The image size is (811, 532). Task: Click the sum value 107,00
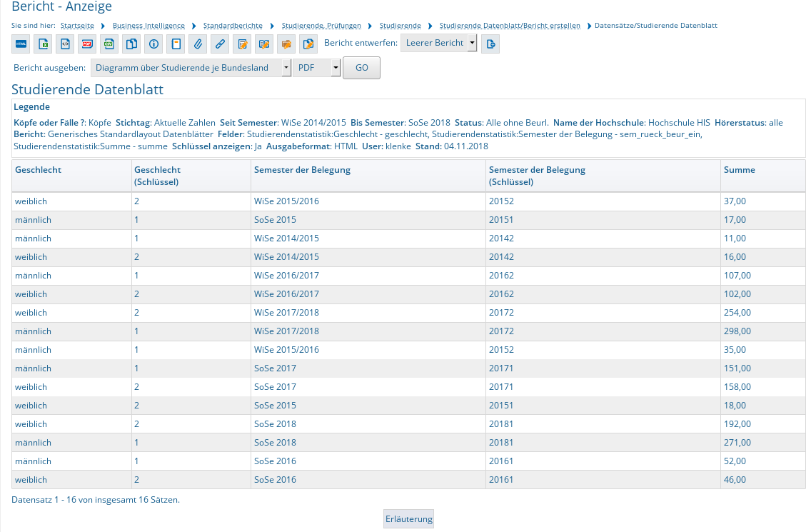point(737,276)
